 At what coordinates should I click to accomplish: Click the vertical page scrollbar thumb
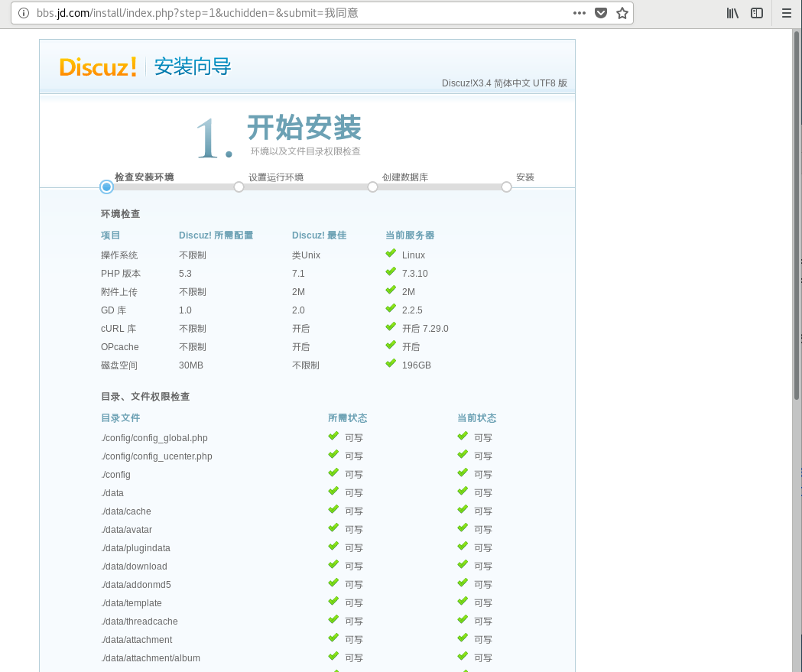tap(797, 215)
